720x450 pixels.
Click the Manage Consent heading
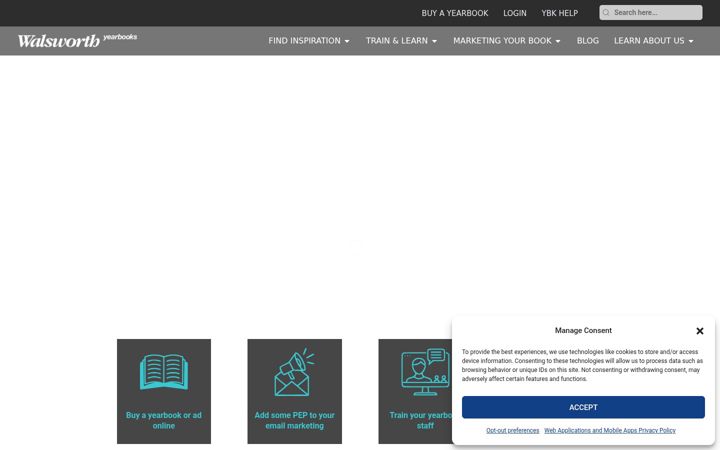583,331
